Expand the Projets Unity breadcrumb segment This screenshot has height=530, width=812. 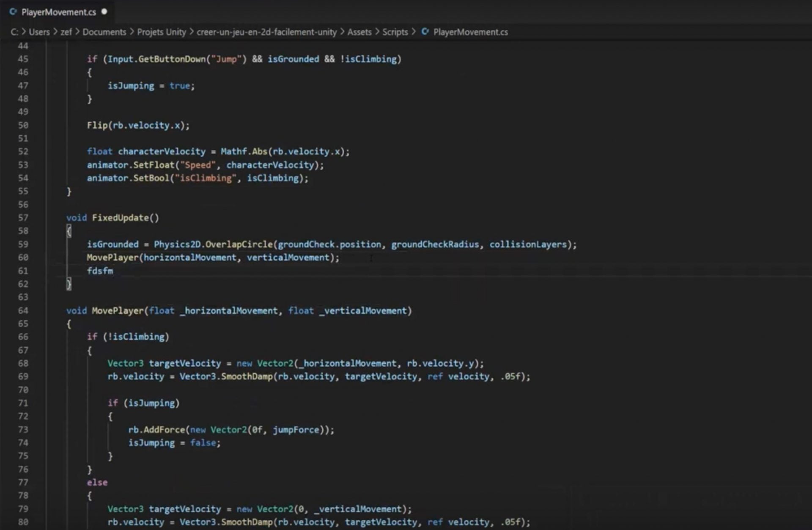pos(161,32)
